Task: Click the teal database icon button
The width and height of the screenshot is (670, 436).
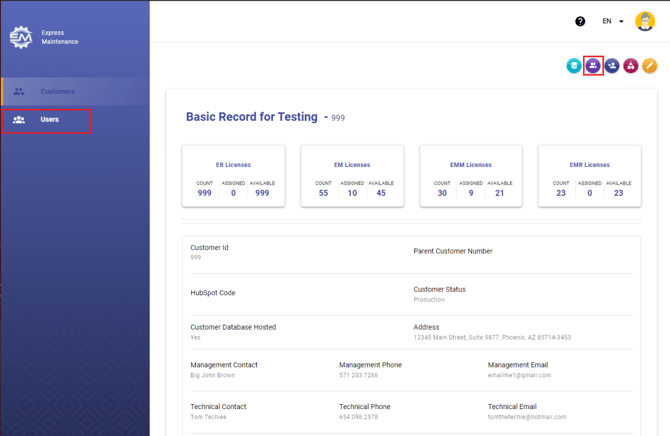Action: pyautogui.click(x=574, y=66)
